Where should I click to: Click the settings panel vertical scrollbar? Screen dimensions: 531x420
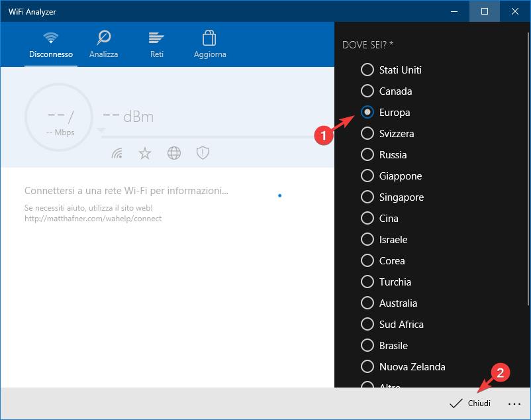click(528, 170)
